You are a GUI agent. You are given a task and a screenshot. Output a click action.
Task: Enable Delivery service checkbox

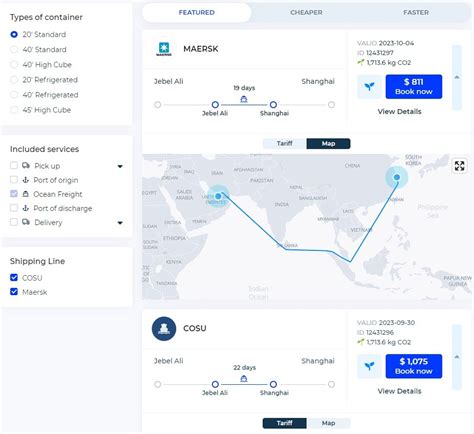point(14,222)
